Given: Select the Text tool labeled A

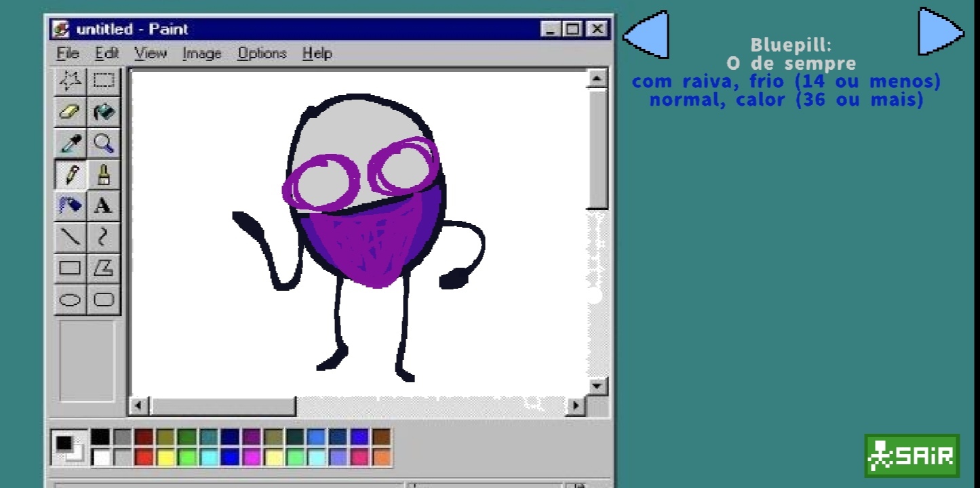Looking at the screenshot, I should [x=104, y=205].
